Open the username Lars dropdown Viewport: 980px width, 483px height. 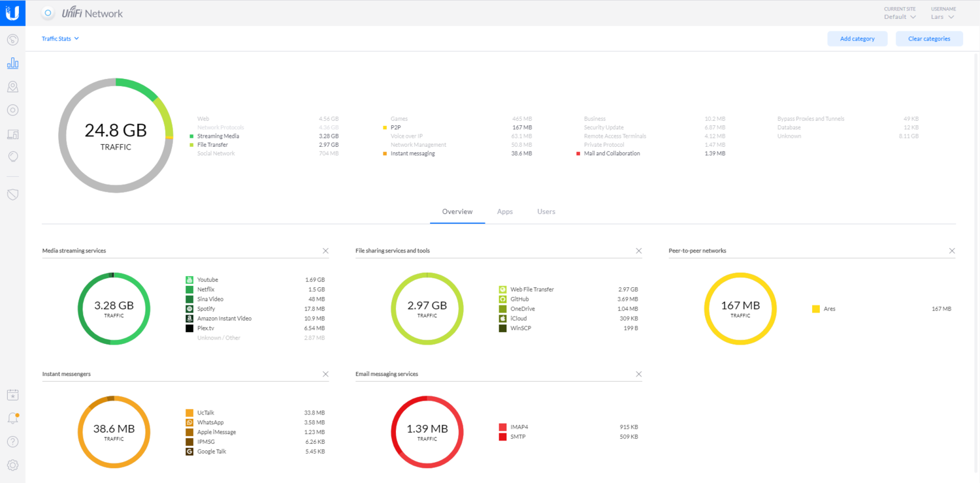pos(942,16)
